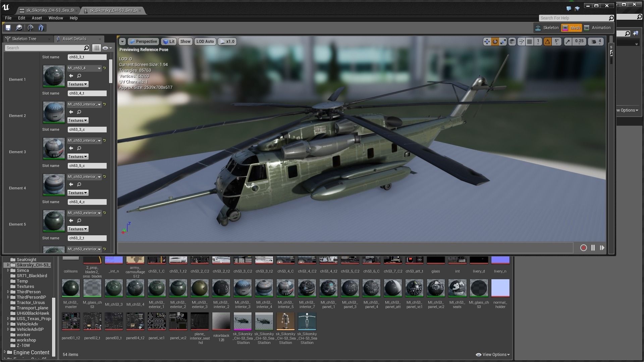Find asset in Content Browser via magnifier icon
Screen dimensions: 644x362
pos(19,28)
